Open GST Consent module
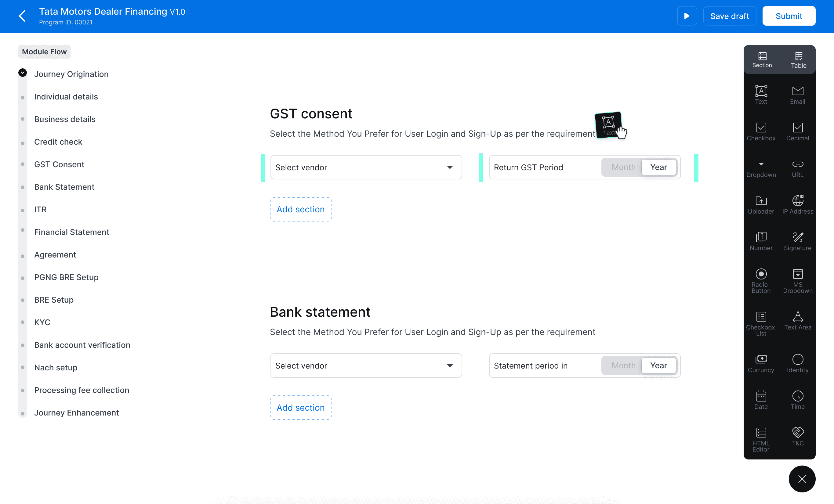This screenshot has height=504, width=834. 59,164
